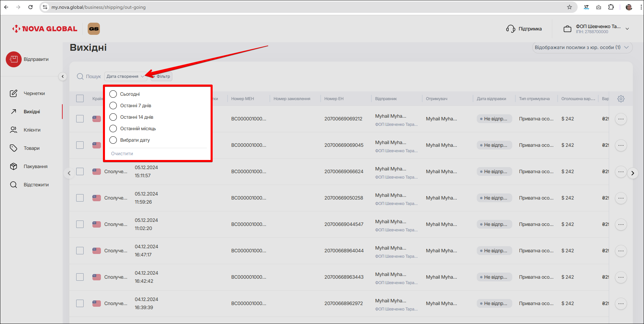Bookmark this page with the star icon
Image resolution: width=644 pixels, height=324 pixels.
point(570,7)
